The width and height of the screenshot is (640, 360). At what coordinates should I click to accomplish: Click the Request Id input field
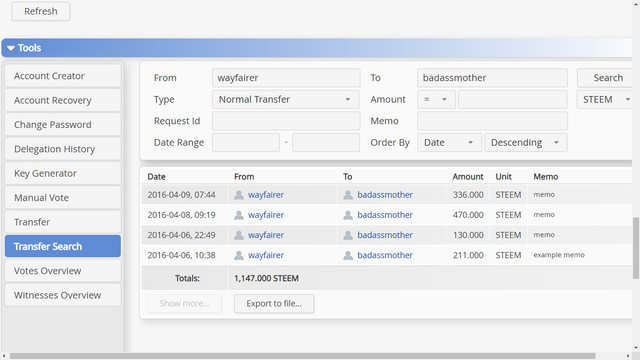click(x=286, y=121)
